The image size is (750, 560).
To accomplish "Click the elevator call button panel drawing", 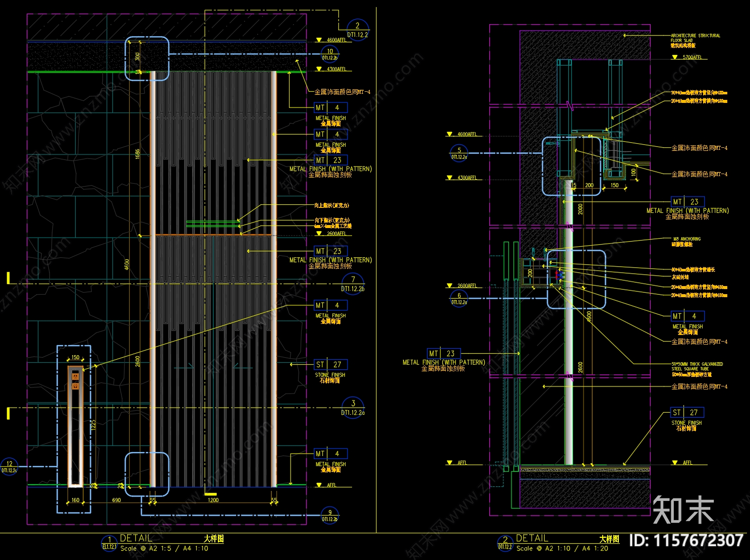I will pos(75,426).
